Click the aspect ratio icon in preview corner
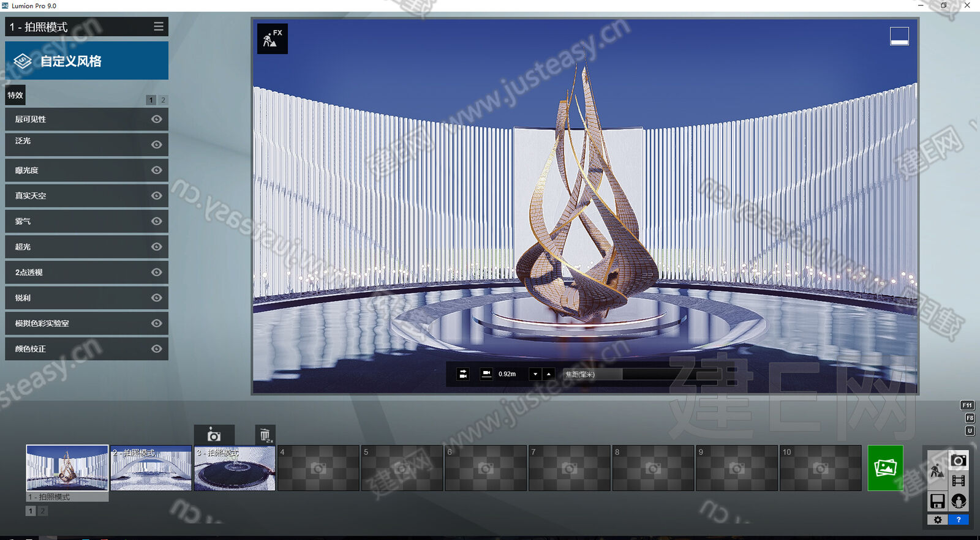Viewport: 980px width, 540px height. coord(899,36)
